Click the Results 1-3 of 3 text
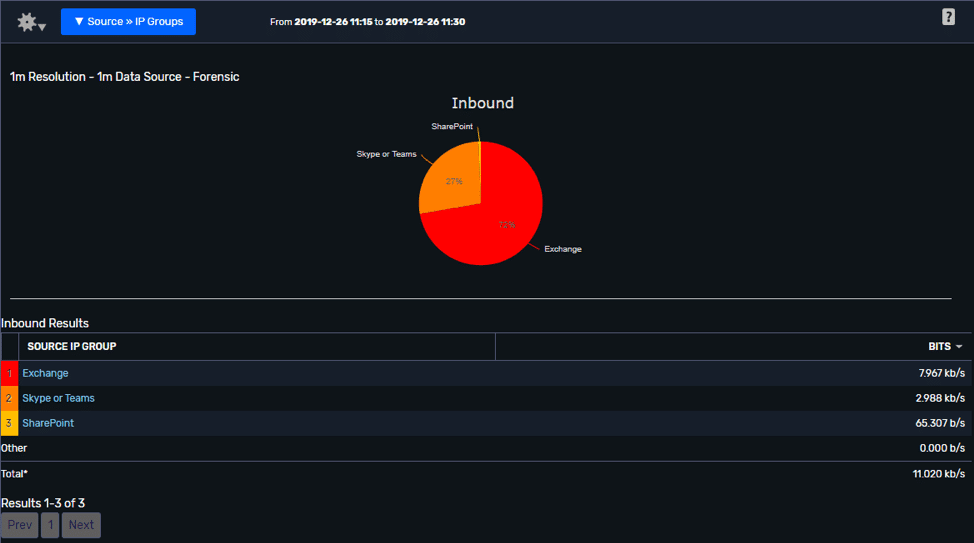Viewport: 974px width, 543px height. (43, 503)
